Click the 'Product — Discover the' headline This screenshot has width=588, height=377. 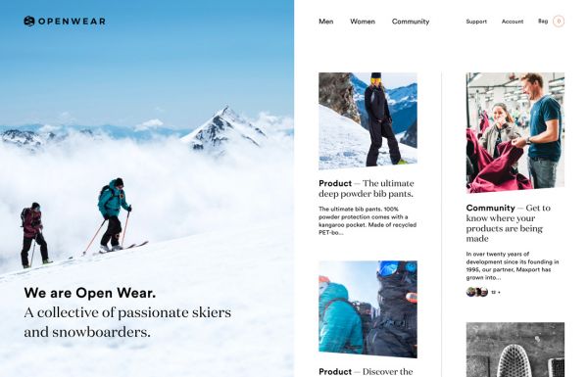tap(366, 372)
